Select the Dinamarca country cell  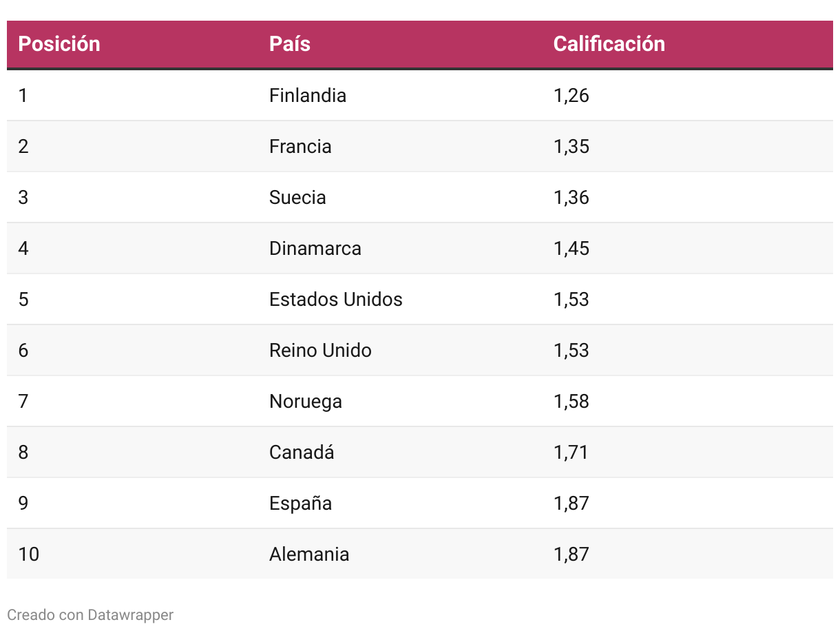[x=315, y=248]
